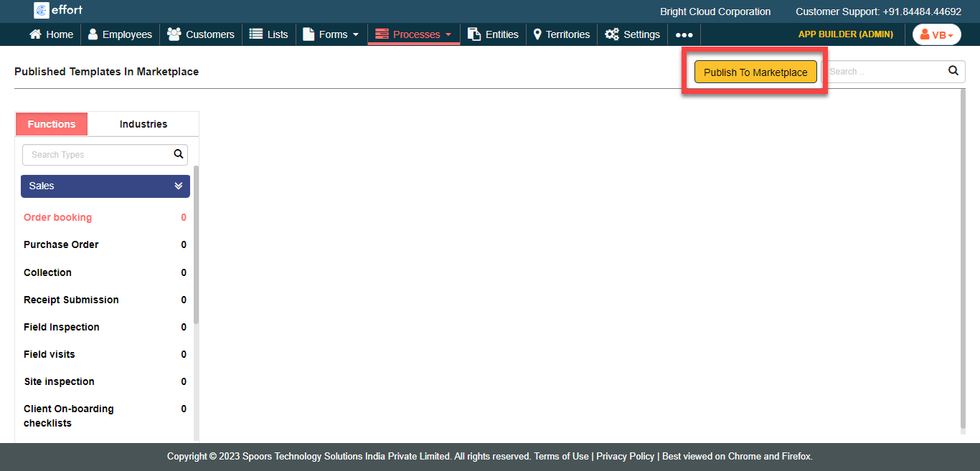Open the Privacy Policy link
The image size is (980, 471).
625,456
